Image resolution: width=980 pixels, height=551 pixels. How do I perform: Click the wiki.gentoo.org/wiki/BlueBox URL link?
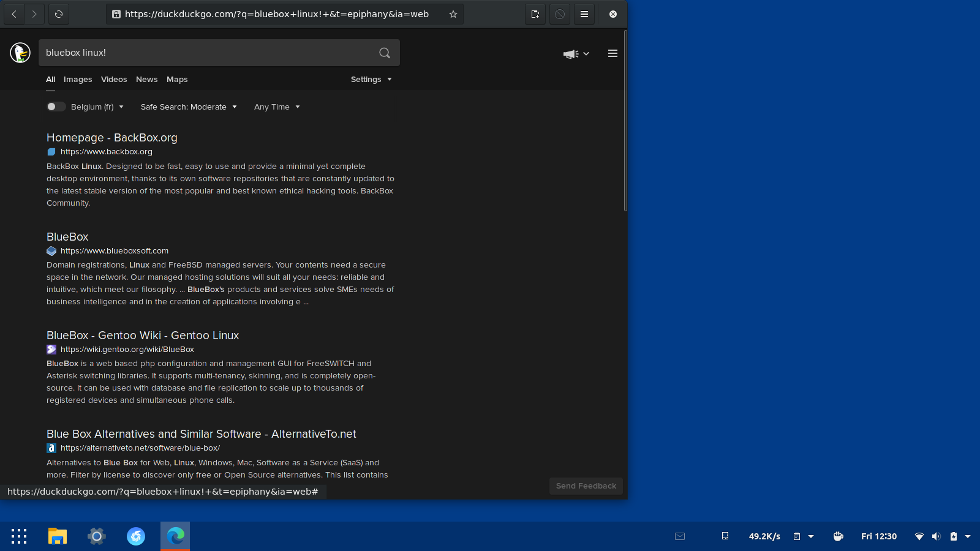127,350
